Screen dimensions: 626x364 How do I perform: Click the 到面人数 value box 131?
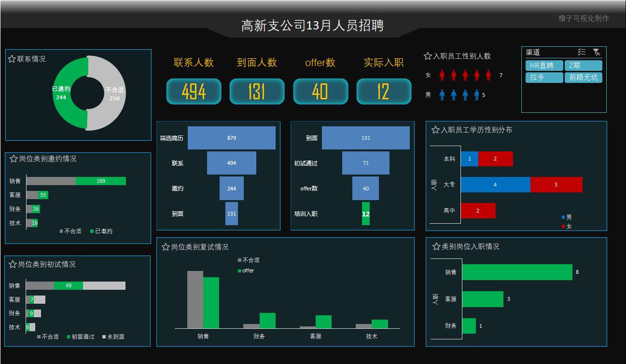coord(257,92)
